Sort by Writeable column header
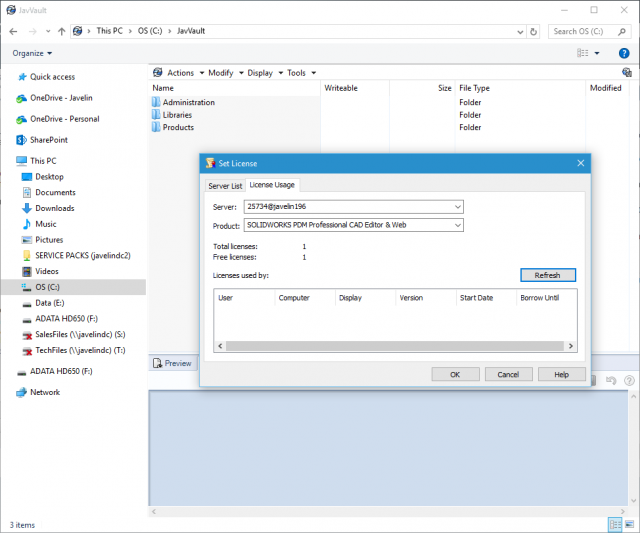This screenshot has height=533, width=640. pos(341,88)
